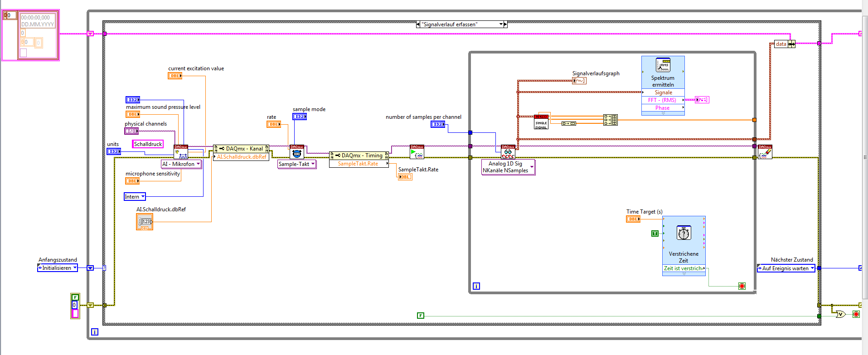
Task: Click the Time Target (s) DBL terminal
Action: pos(633,219)
